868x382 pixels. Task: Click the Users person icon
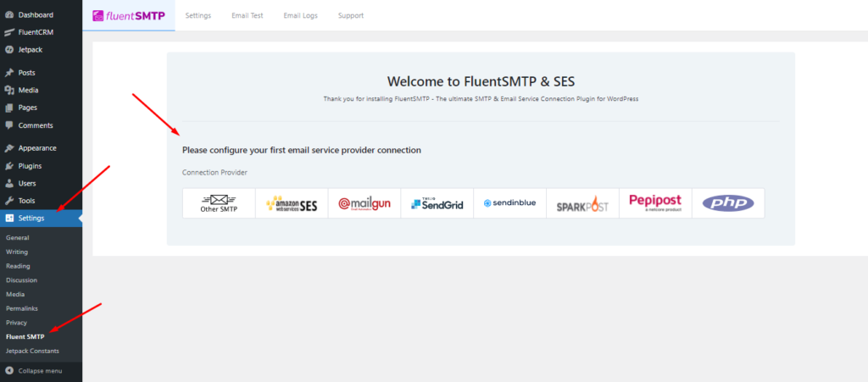point(8,184)
